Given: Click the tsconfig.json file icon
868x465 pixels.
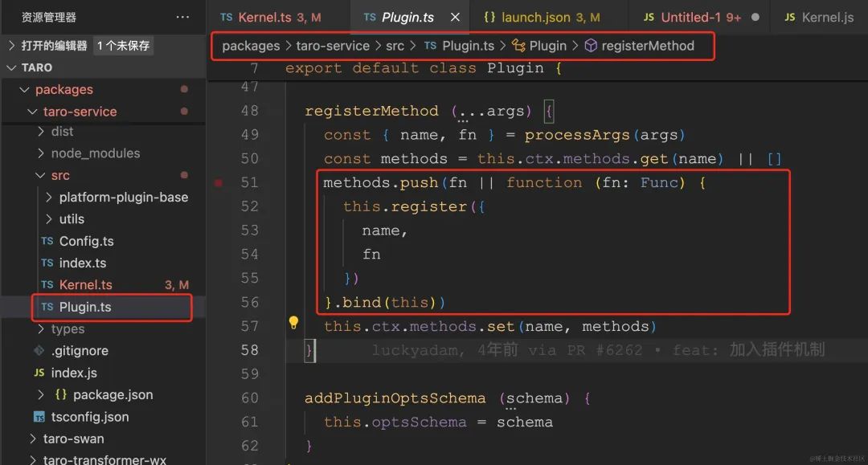Looking at the screenshot, I should click(x=39, y=417).
